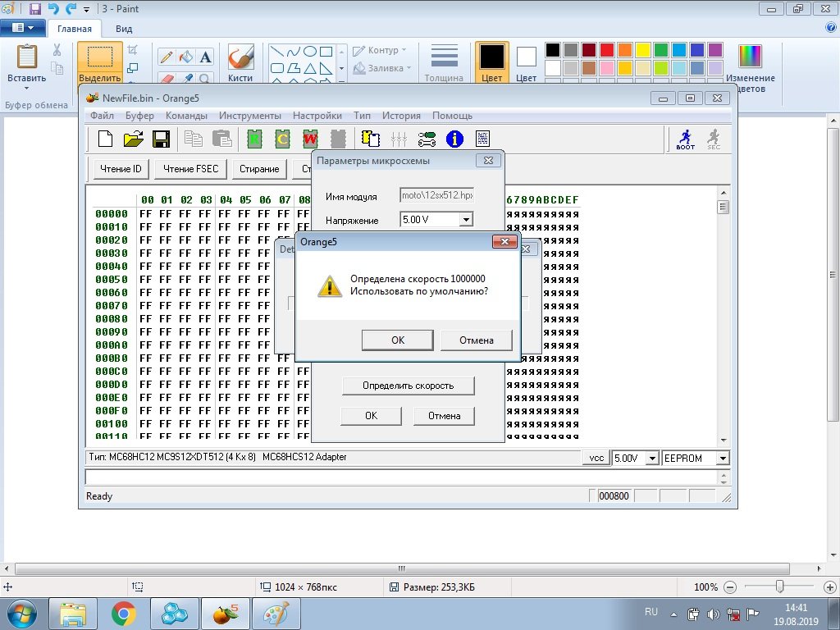
Task: Click the volume speaker icon in system tray
Action: (x=713, y=614)
